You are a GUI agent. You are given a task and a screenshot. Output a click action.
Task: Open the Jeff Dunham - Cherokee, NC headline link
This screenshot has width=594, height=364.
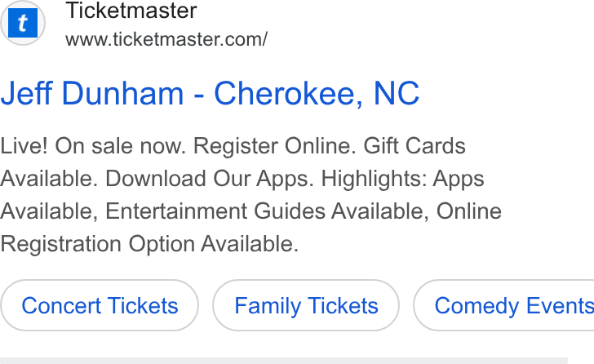pyautogui.click(x=210, y=93)
